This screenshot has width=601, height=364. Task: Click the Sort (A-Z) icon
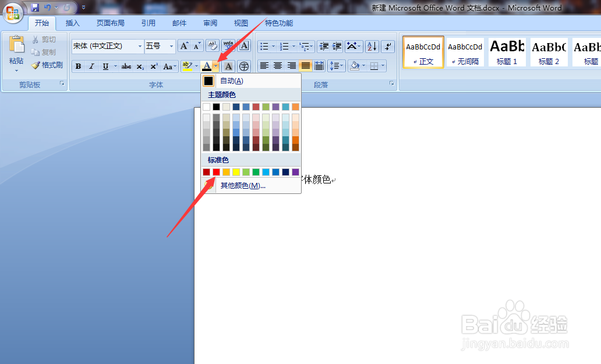click(372, 47)
